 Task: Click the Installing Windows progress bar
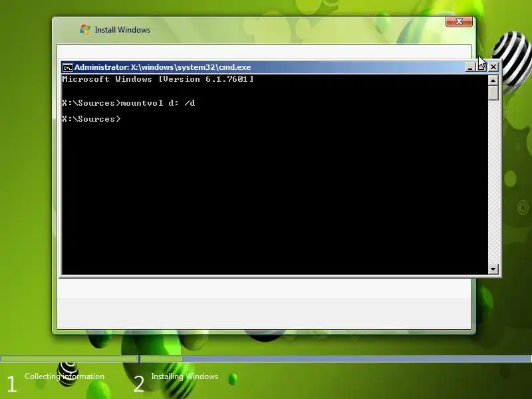[336, 358]
